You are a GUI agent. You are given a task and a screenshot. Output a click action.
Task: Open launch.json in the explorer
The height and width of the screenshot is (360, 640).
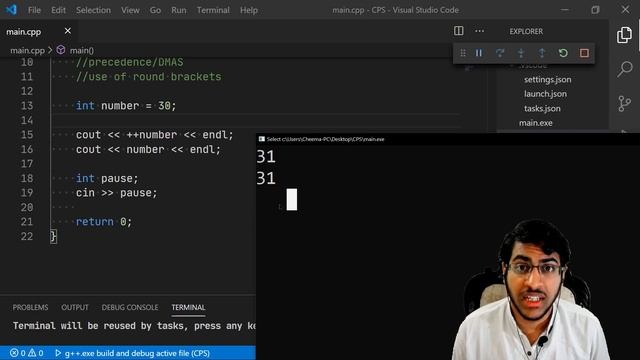click(x=545, y=94)
